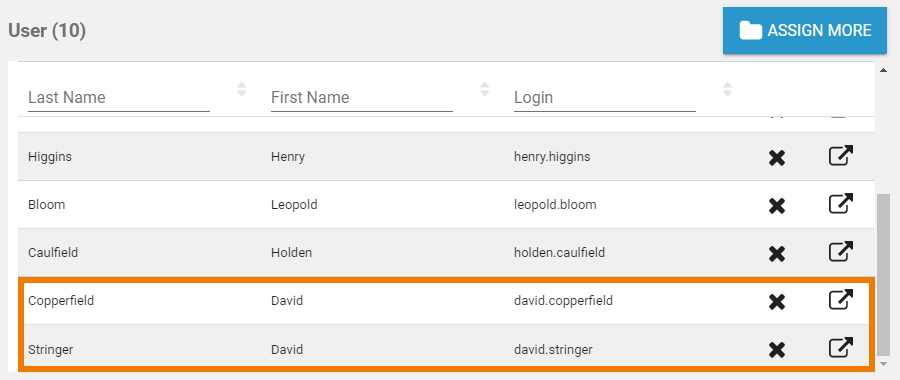Remove David Copperfield with X icon
900x380 pixels.
click(777, 302)
